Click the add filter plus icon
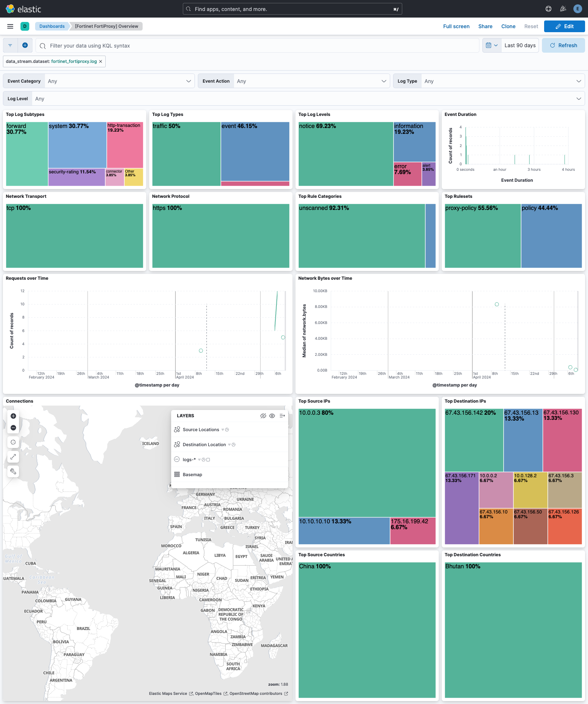The width and height of the screenshot is (588, 704). coord(25,45)
